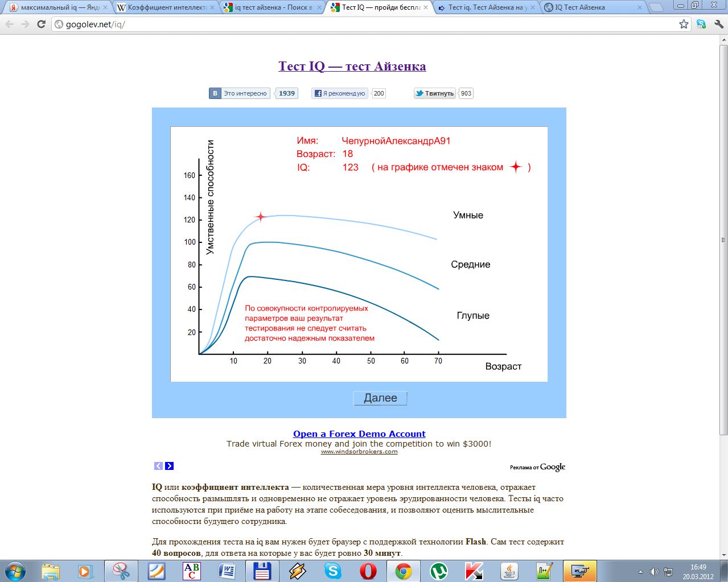Reload the current page
Screen dimensions: 728x582
click(41, 24)
